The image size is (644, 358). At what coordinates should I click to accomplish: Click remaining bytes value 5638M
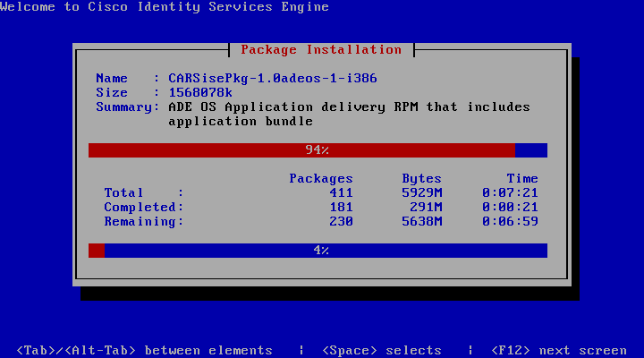click(x=422, y=222)
